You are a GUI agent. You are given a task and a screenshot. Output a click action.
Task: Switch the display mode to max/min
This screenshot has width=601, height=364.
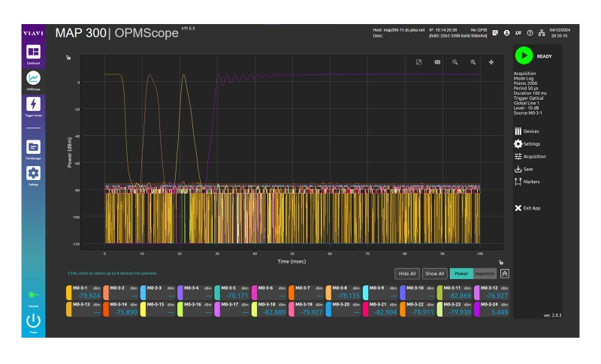coord(485,274)
